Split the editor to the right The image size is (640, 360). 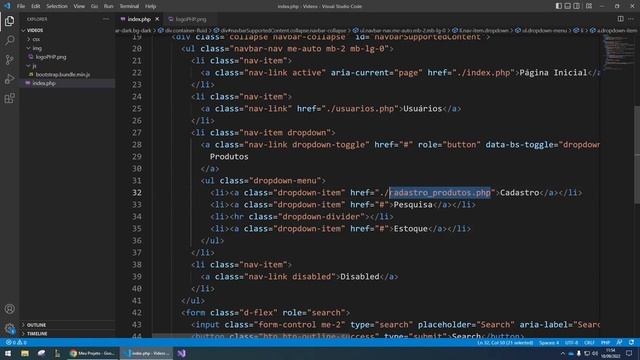(x=620, y=19)
